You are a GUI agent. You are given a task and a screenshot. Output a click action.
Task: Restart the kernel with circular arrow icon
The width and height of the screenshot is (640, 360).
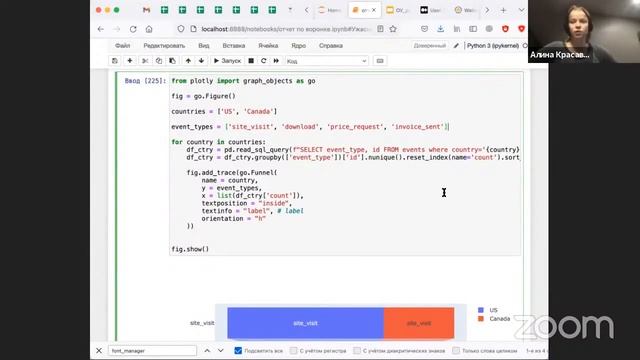pos(264,61)
